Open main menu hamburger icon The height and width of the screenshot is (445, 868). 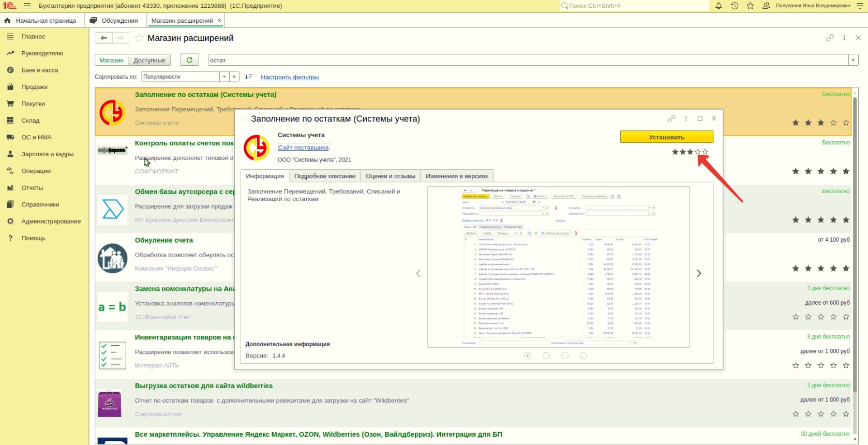pyautogui.click(x=27, y=6)
